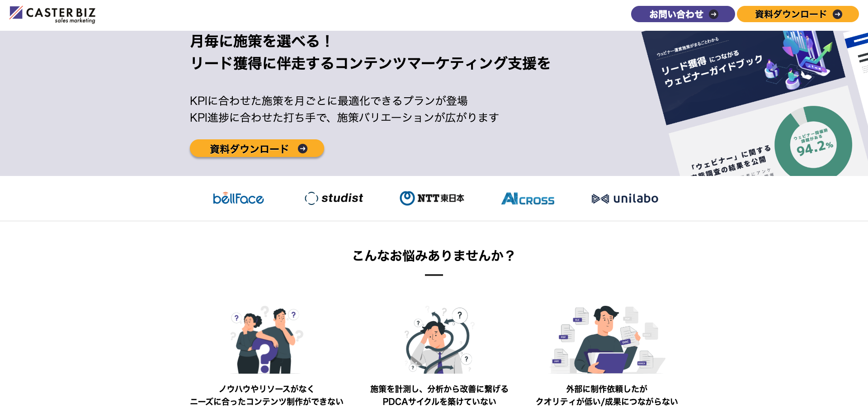Click the arrow icon in hero download button
This screenshot has width=868, height=418.
tap(302, 149)
